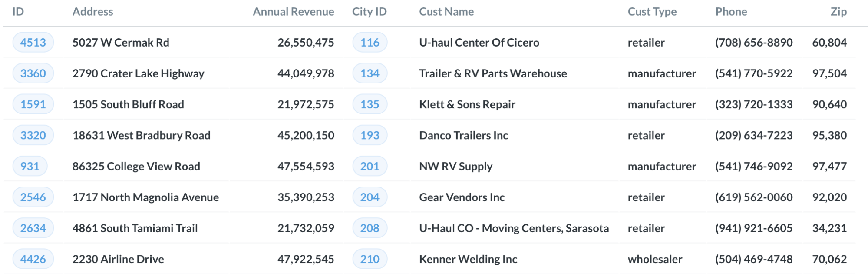868x277 pixels.
Task: Sort by Annual Revenue column header
Action: tap(293, 12)
